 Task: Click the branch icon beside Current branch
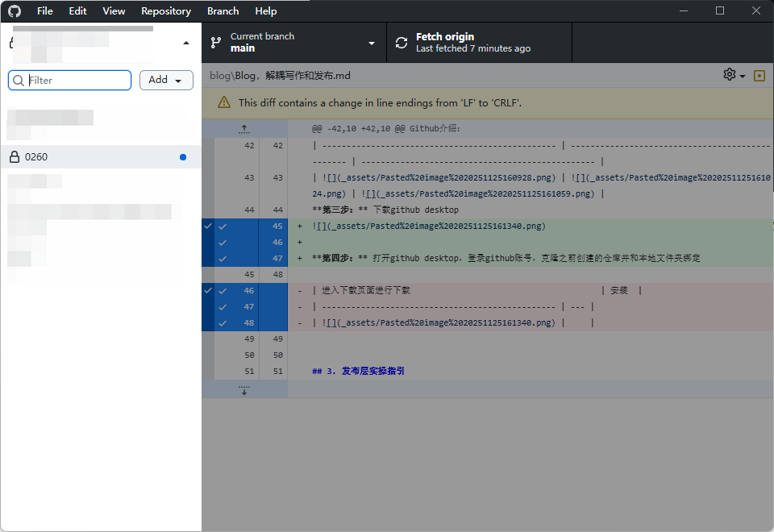pyautogui.click(x=216, y=43)
